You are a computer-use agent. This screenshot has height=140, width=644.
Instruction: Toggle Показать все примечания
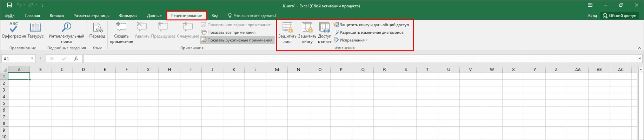click(x=228, y=33)
